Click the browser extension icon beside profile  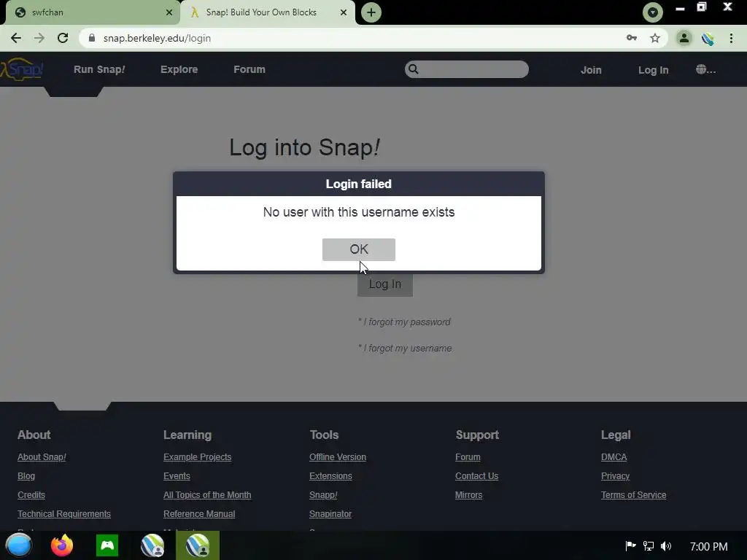click(708, 38)
